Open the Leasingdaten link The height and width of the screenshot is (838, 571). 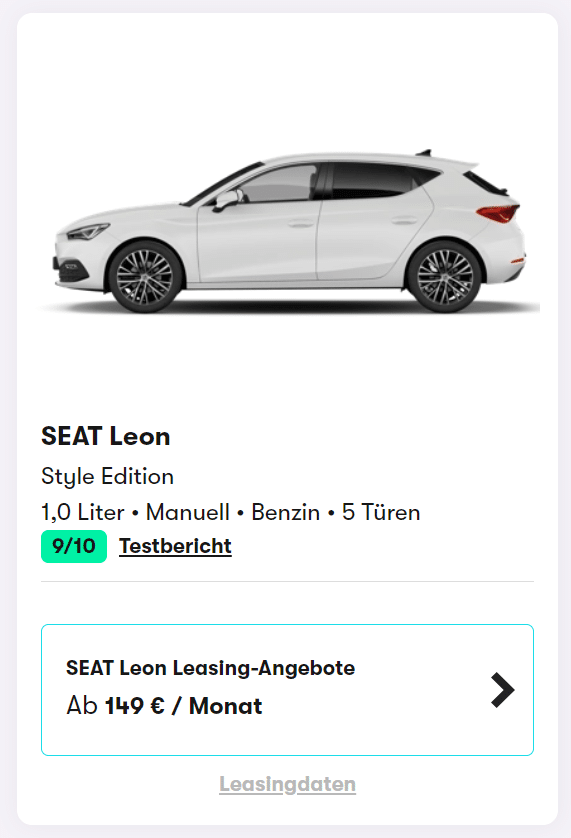288,784
